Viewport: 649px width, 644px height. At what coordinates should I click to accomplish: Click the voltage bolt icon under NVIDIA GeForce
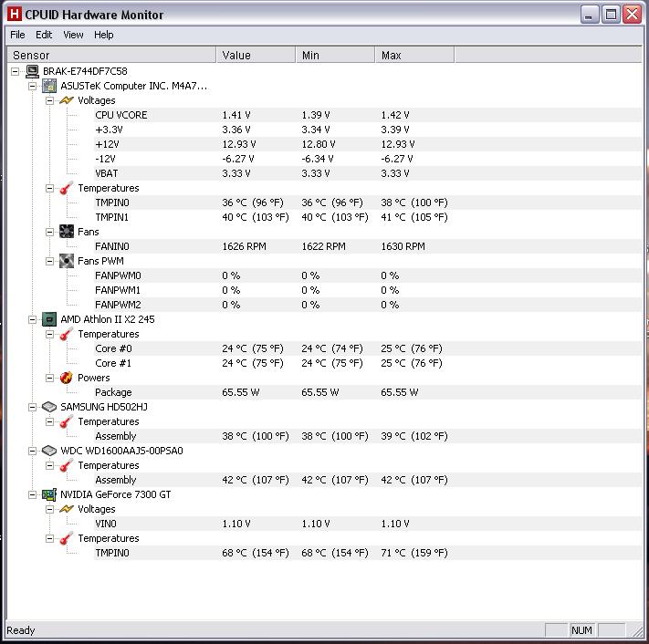(67, 509)
